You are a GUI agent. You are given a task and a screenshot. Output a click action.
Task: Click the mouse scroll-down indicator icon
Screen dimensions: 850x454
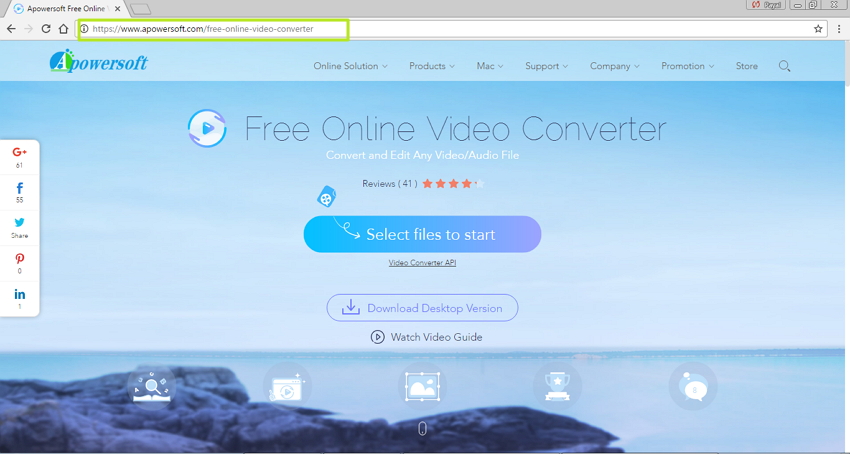[x=422, y=429]
